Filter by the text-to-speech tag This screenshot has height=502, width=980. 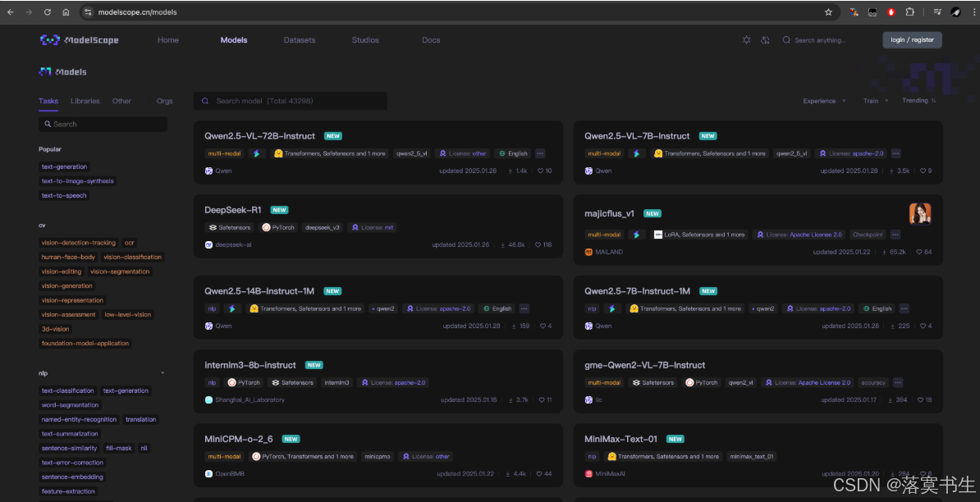pyautogui.click(x=64, y=195)
